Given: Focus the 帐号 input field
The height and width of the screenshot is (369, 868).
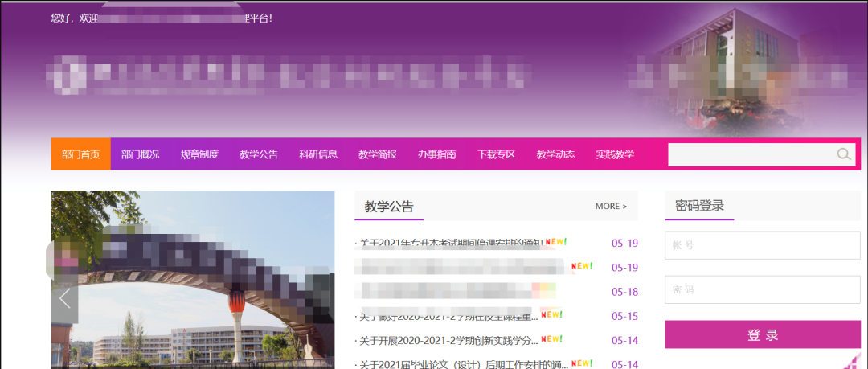Looking at the screenshot, I should pyautogui.click(x=762, y=245).
